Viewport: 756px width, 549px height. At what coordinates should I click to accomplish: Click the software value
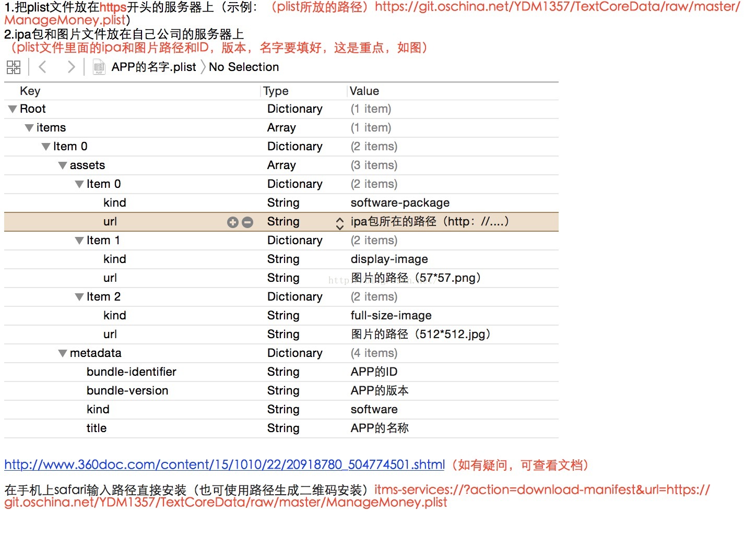374,410
